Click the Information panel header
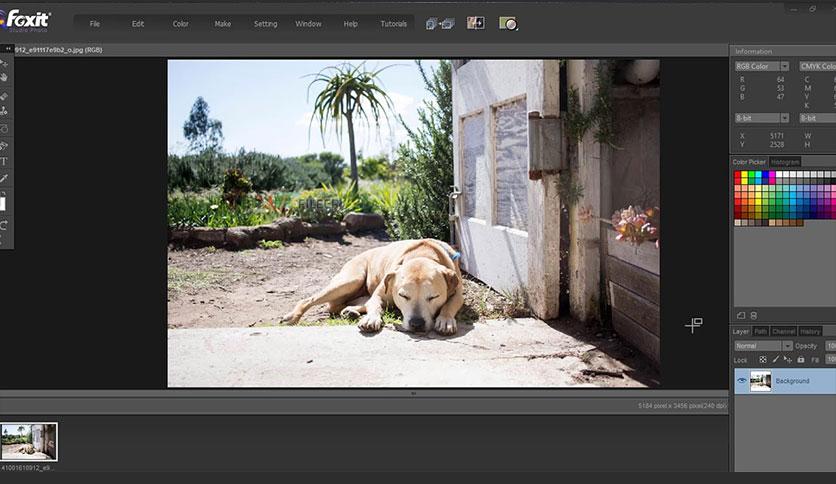The height and width of the screenshot is (484, 836). pyautogui.click(x=753, y=51)
